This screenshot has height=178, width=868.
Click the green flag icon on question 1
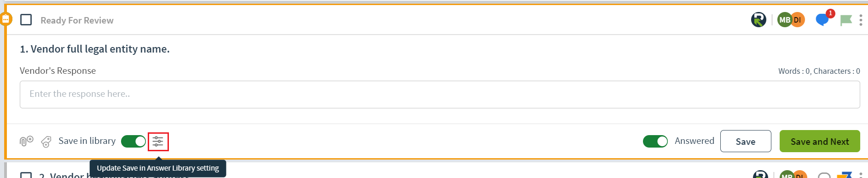pos(846,20)
